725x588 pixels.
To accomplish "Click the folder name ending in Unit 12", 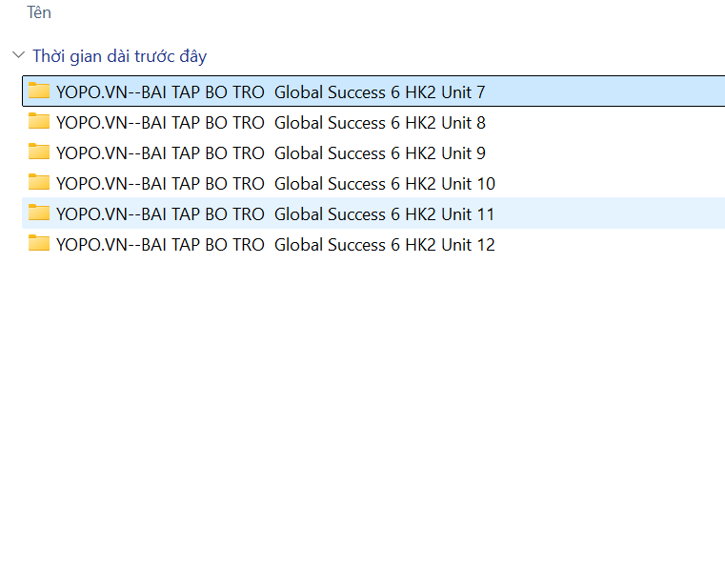I will (x=275, y=245).
